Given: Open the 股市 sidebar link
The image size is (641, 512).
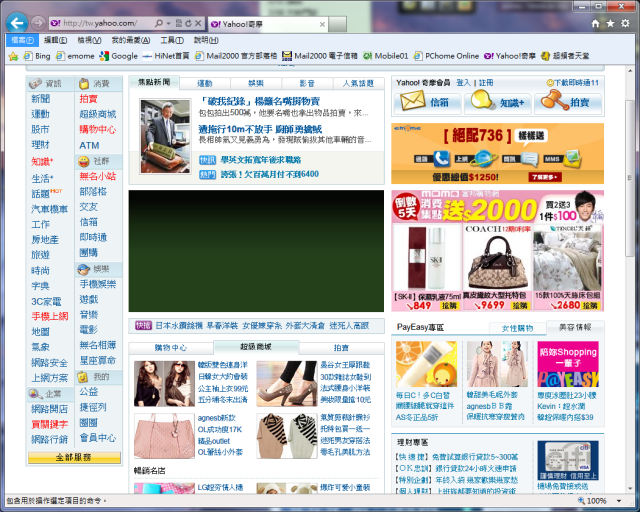Looking at the screenshot, I should pos(40,130).
